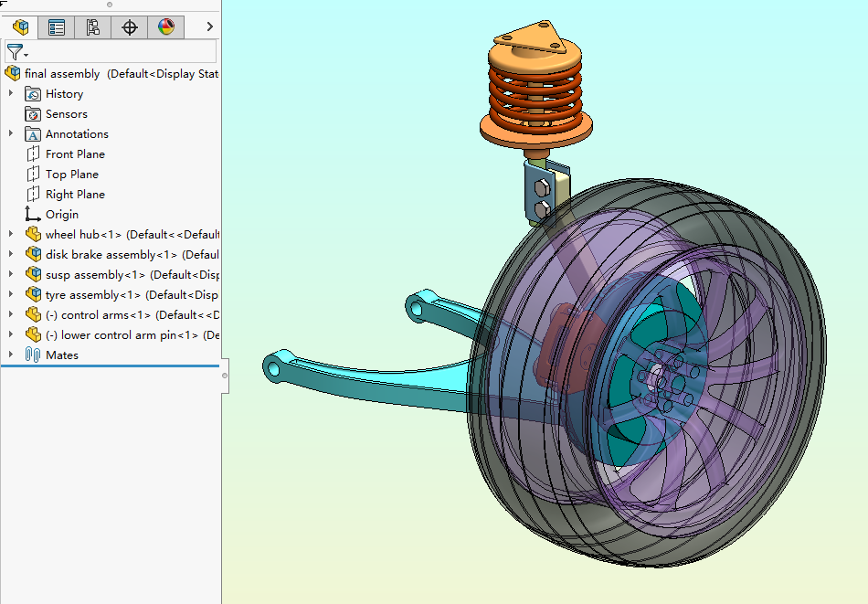Viewport: 868px width, 604px height.
Task: Select the History item text
Action: 64,94
